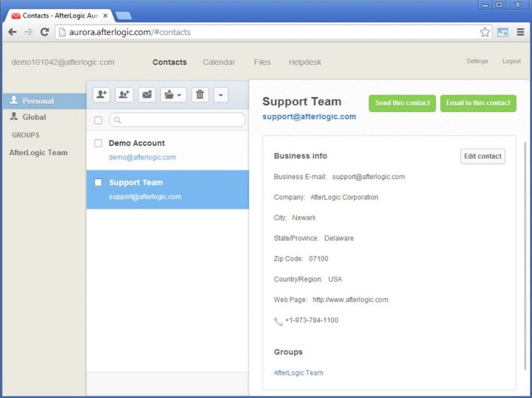Click the Email to this contact button

coord(478,103)
